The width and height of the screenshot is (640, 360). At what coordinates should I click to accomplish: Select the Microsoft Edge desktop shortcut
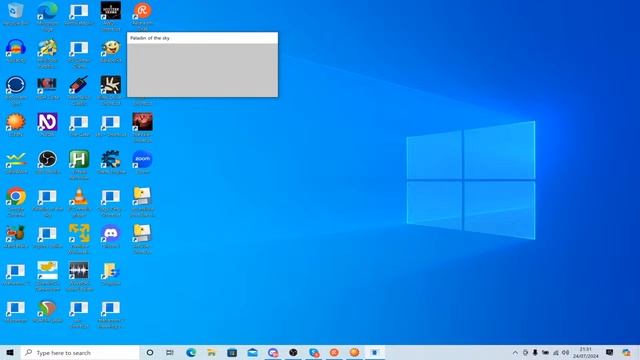pos(47,16)
